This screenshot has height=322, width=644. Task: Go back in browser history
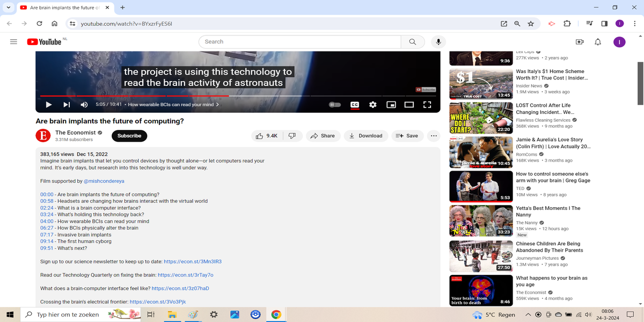pyautogui.click(x=9, y=24)
